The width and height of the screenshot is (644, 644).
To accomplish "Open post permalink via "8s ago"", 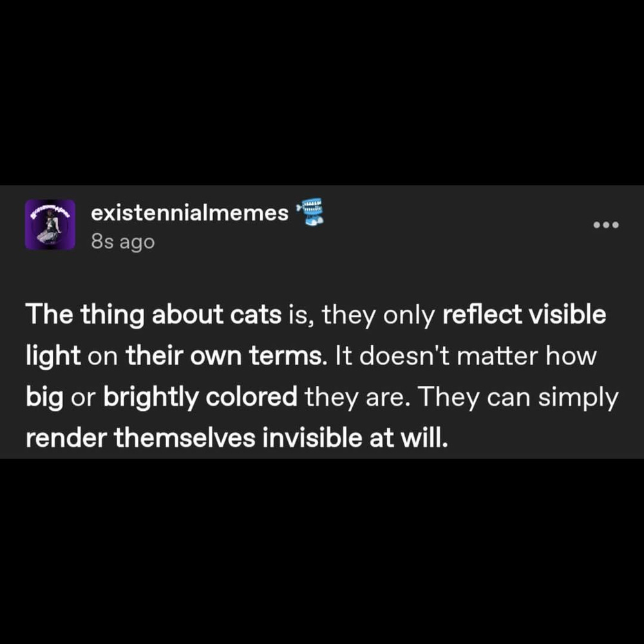I will click(123, 242).
